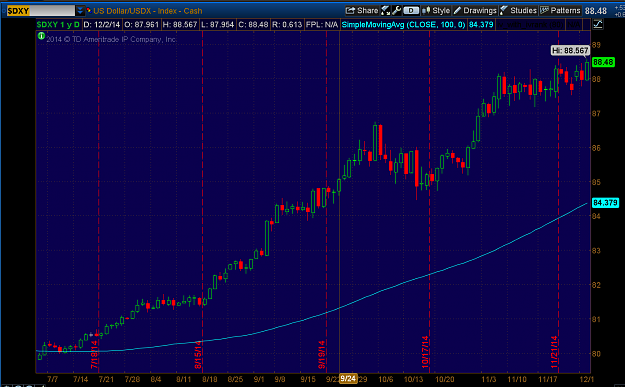
Task: Click the 9/24 highlighted date on the time axis
Action: tap(348, 379)
